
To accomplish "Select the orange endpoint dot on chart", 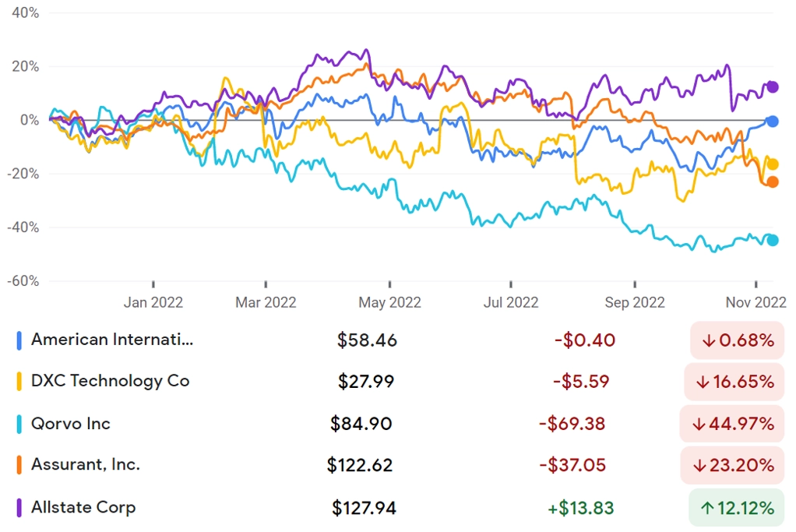I will pyautogui.click(x=772, y=181).
